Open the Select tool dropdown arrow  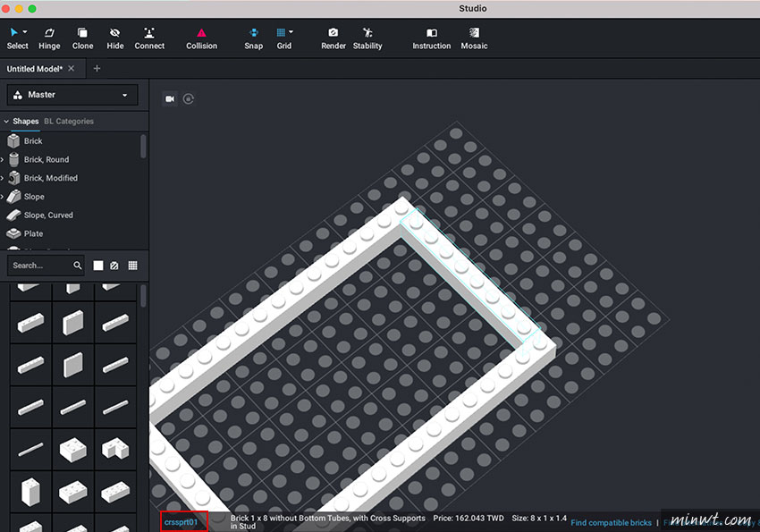click(x=25, y=32)
